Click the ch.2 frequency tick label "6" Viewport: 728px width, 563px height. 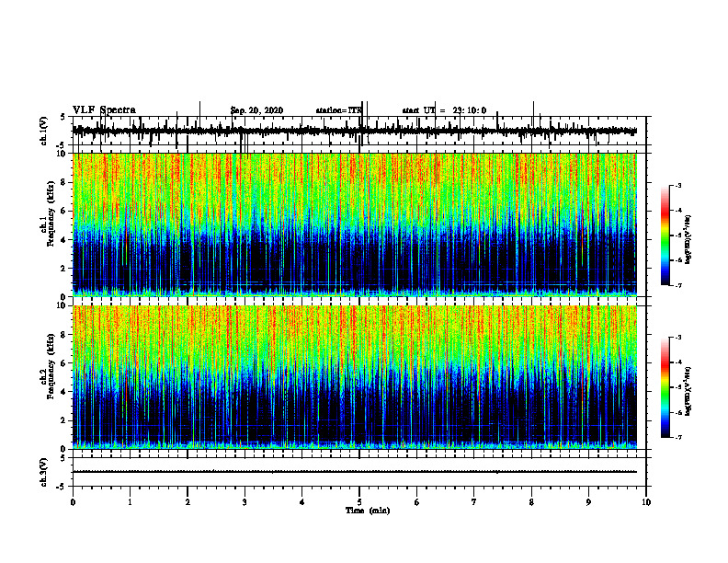[64, 363]
